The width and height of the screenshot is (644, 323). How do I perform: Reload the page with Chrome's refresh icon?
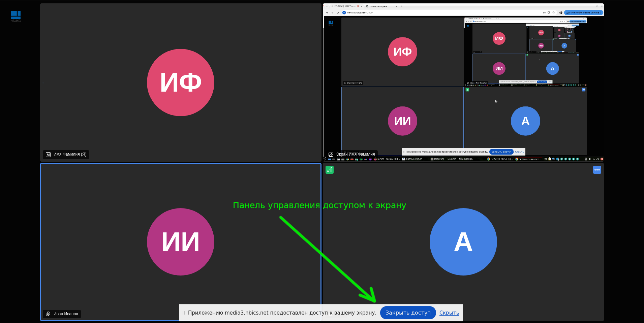(338, 13)
